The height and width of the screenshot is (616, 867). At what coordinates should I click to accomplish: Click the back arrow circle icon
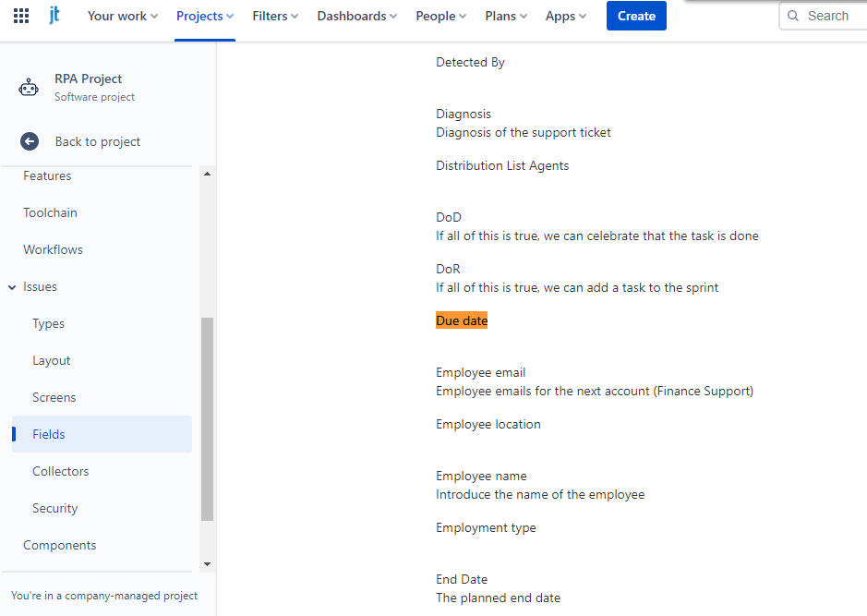click(30, 141)
